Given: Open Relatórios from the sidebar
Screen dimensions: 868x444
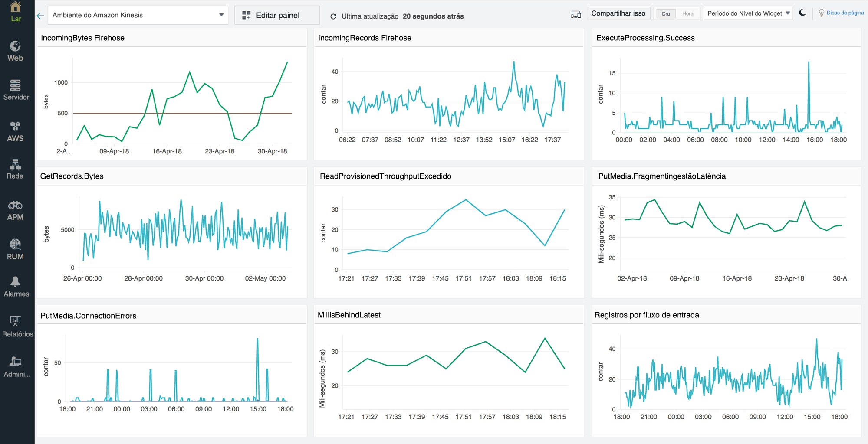Looking at the screenshot, I should [x=16, y=324].
